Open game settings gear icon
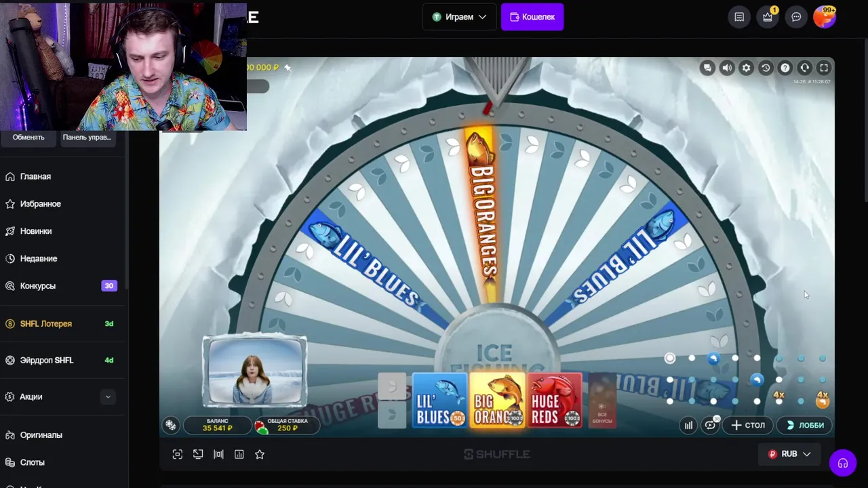Screen dimensions: 868x488 (746, 68)
